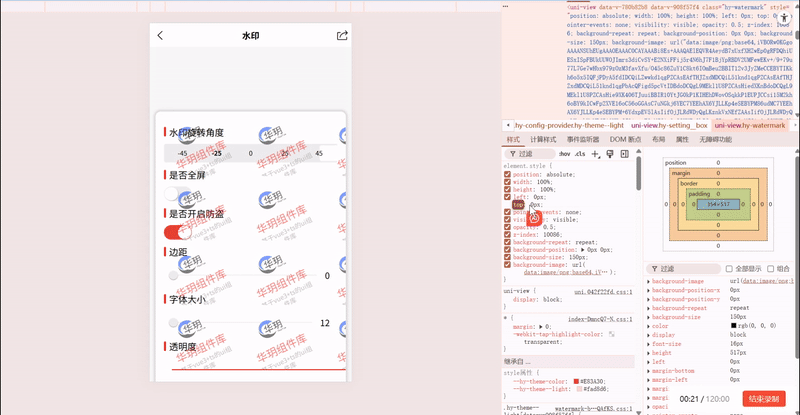Uncheck the opacity: 0.5 declaration
The width and height of the screenshot is (800, 415).
[507, 227]
